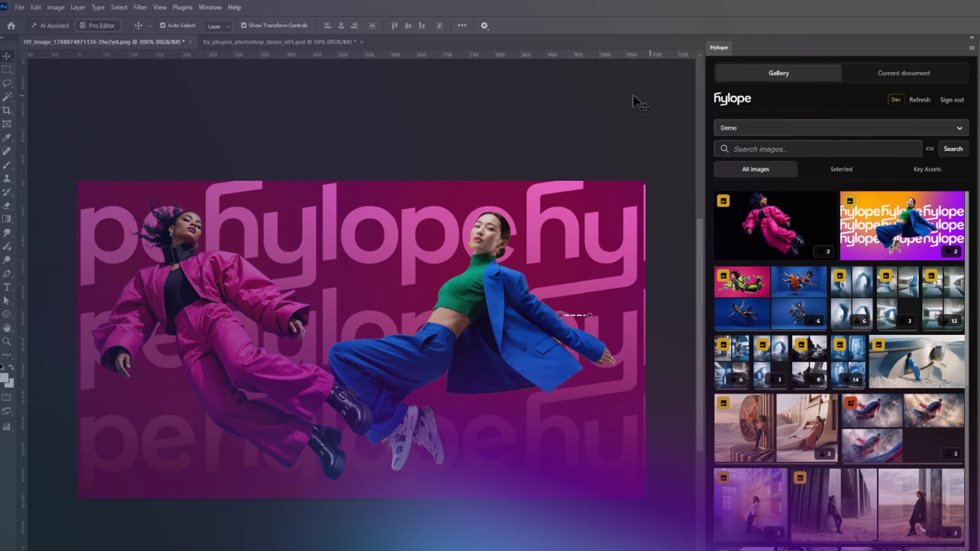Change screen mode icon in toolbar
This screenshot has height=551, width=980.
pos(7,411)
